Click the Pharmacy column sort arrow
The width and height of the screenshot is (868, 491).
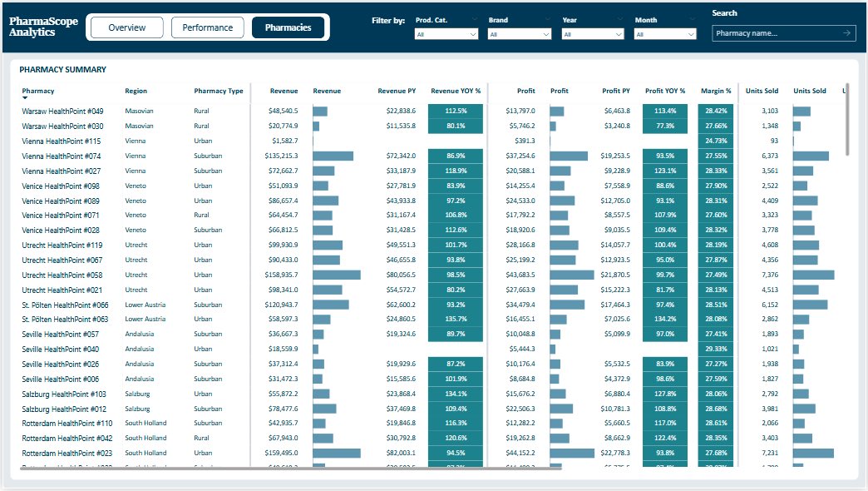(x=25, y=98)
